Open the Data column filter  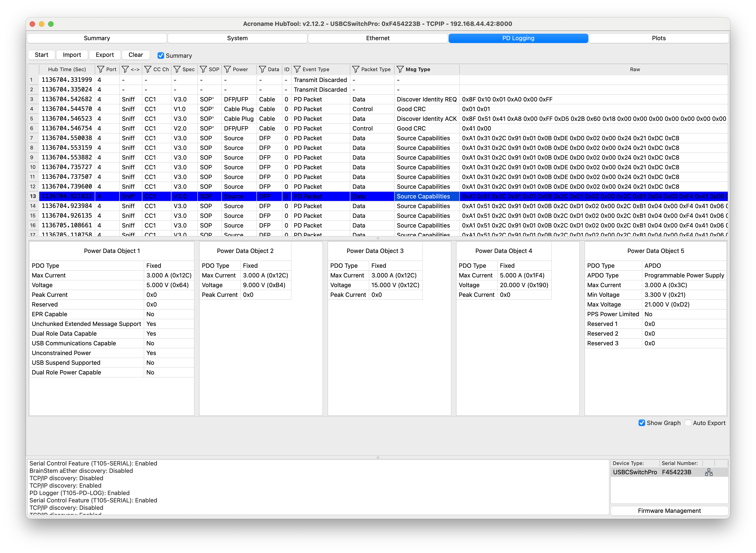[x=262, y=69]
